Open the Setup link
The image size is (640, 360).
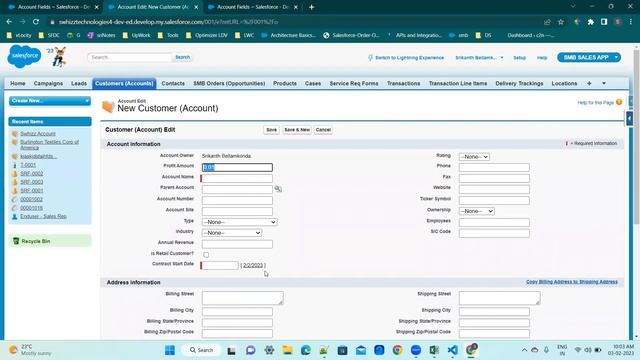pos(520,58)
